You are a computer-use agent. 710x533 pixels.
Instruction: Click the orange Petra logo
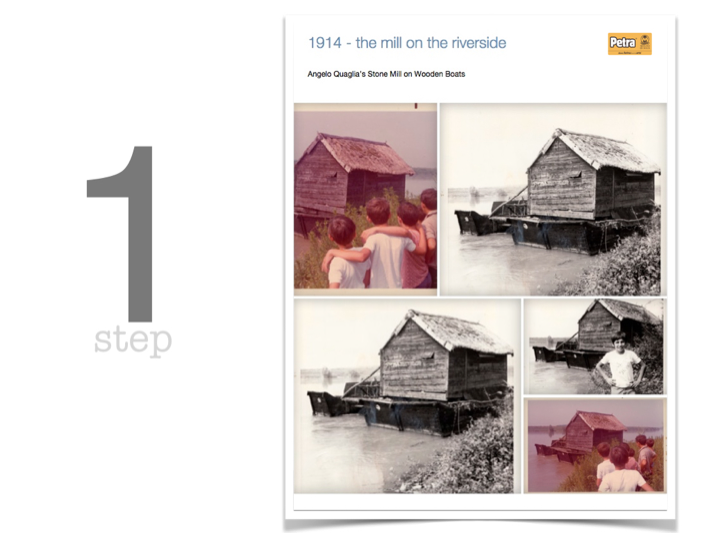[629, 44]
